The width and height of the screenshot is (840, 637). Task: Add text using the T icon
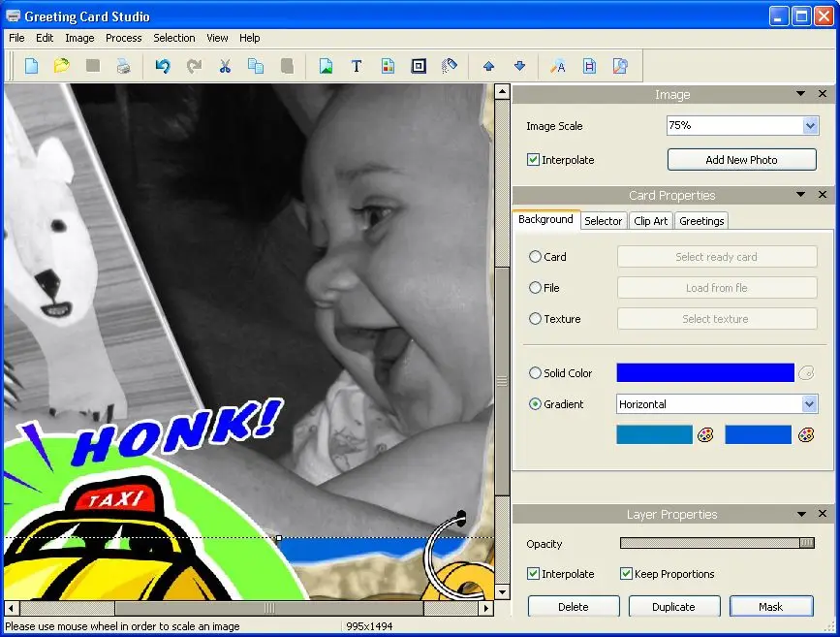coord(357,66)
